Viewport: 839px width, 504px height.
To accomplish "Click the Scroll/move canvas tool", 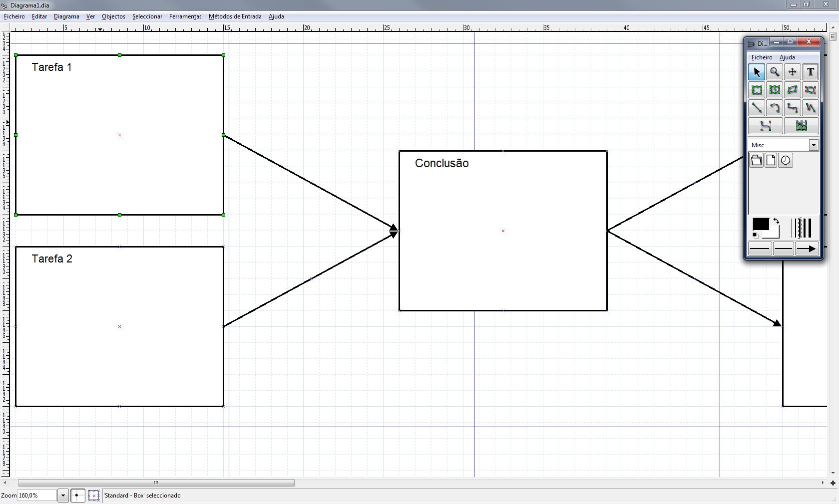I will [792, 72].
